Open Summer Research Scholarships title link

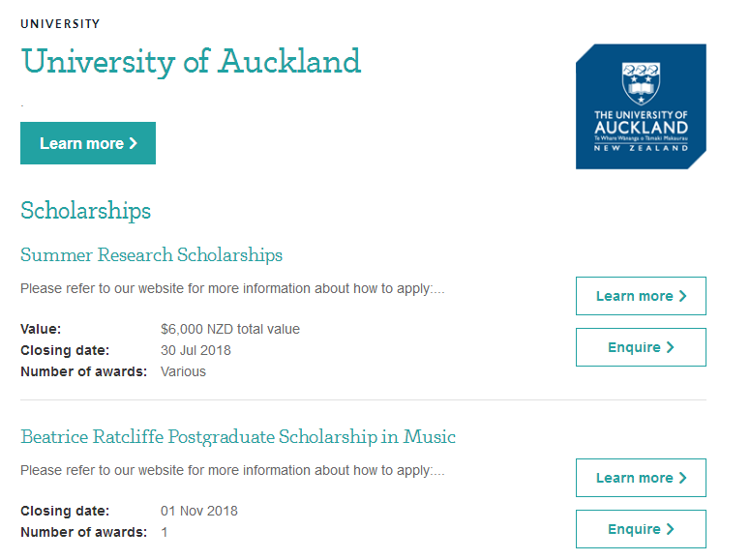(151, 254)
